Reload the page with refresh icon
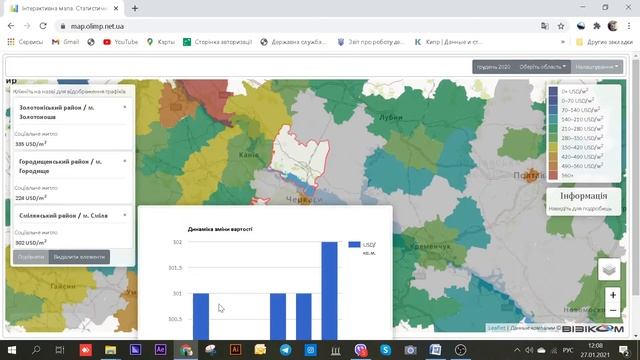This screenshot has width=640, height=360. (43, 26)
